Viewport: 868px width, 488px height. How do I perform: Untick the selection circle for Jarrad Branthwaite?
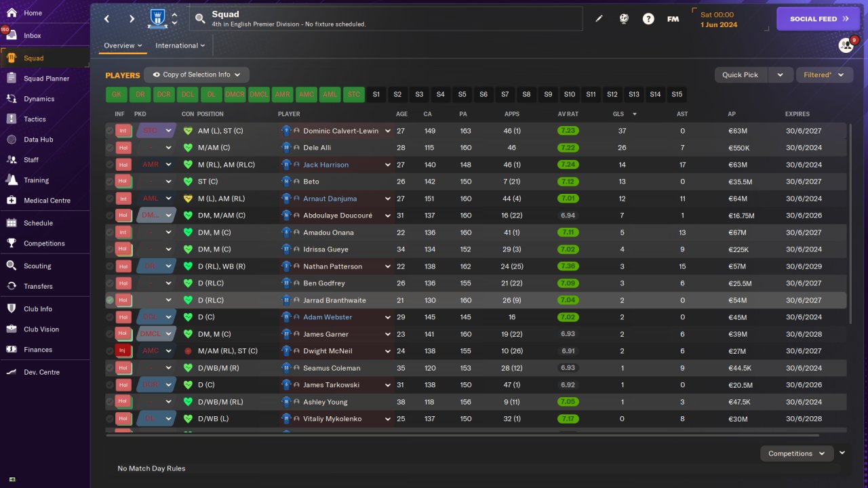[110, 300]
